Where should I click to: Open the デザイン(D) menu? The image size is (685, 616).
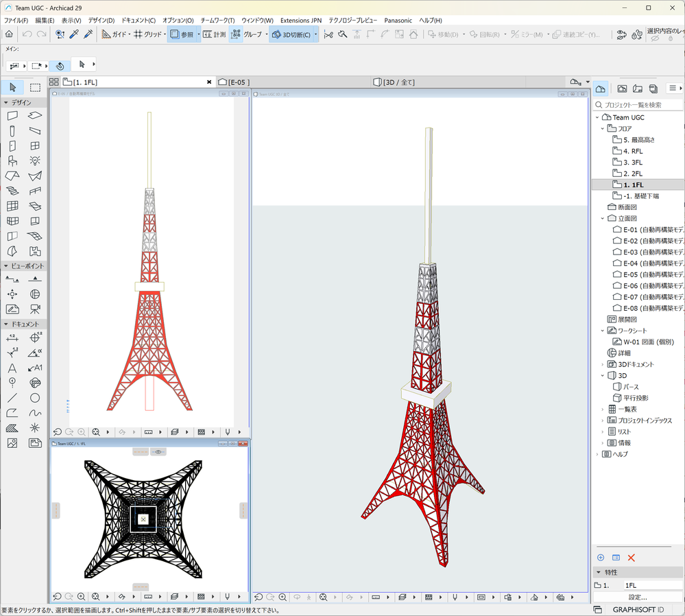point(101,21)
